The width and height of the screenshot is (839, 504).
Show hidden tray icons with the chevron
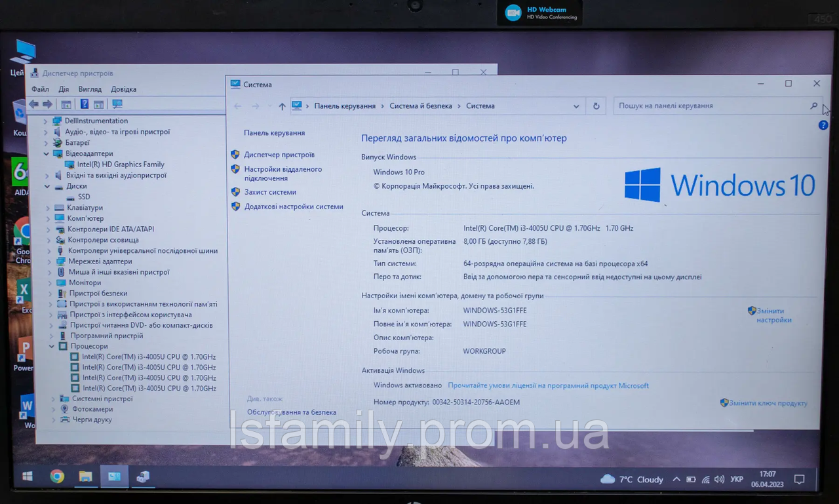tap(676, 479)
